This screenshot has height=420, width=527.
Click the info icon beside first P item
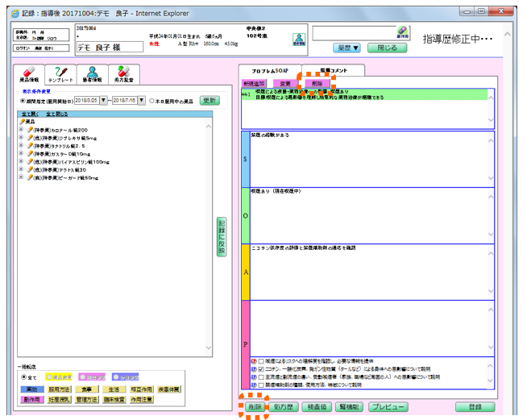point(255,361)
